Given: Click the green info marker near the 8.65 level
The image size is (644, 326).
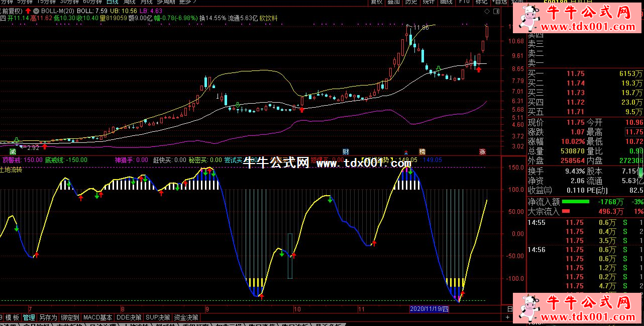Looking at the screenshot, I should point(438,68).
